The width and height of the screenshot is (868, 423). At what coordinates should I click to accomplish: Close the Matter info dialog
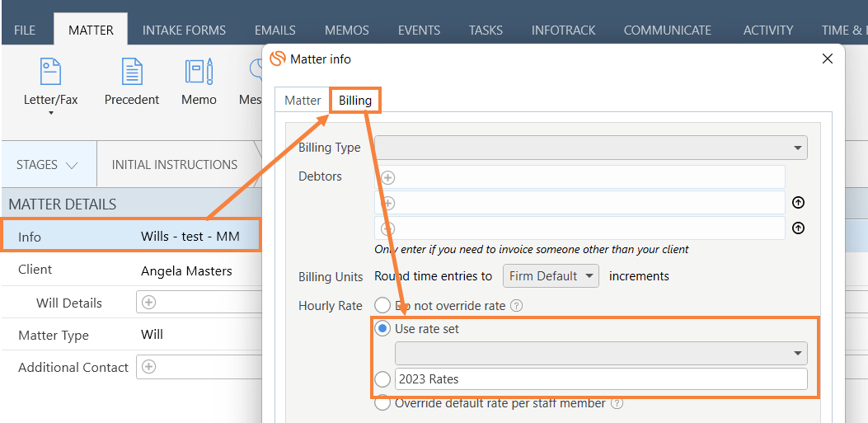pos(827,59)
